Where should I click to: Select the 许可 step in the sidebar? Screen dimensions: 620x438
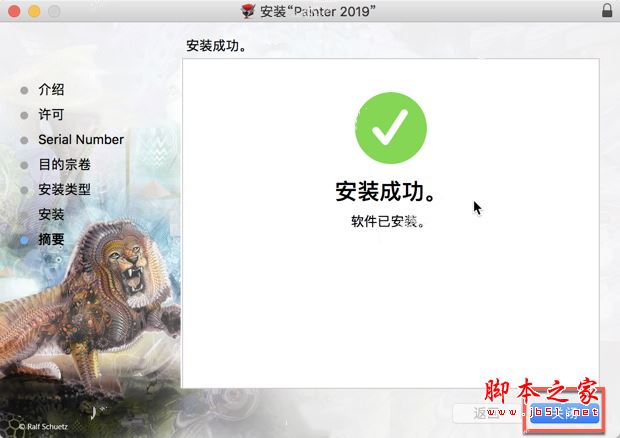[51, 114]
